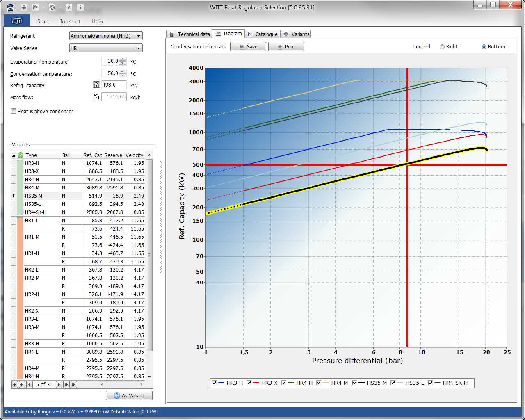This screenshot has width=525, height=420.
Task: Open the Start ribbon tab
Action: coord(43,21)
